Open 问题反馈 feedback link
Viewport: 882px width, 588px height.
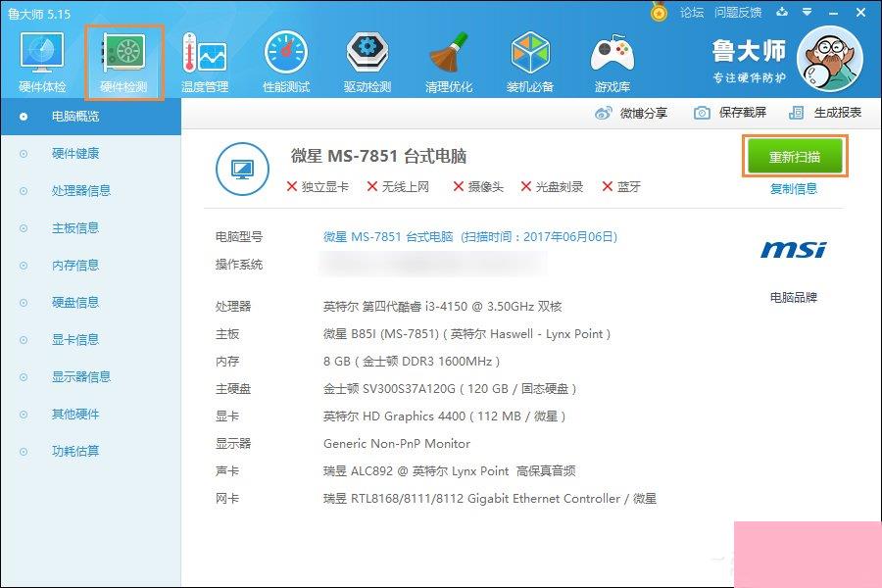pos(738,12)
